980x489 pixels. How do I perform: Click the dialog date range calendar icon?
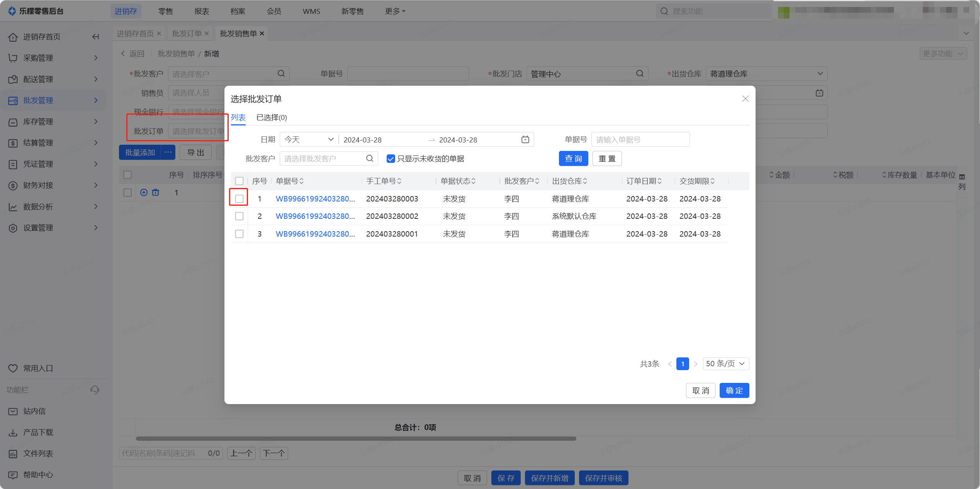tap(525, 139)
